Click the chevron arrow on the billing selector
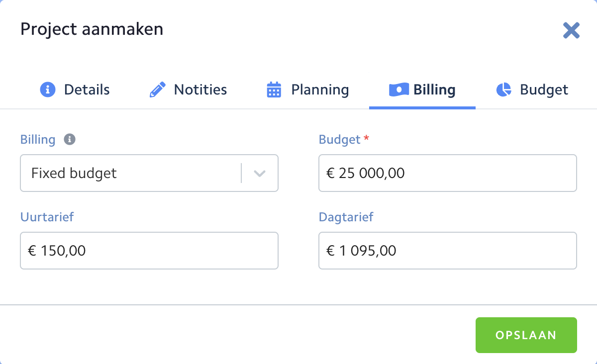 tap(259, 173)
